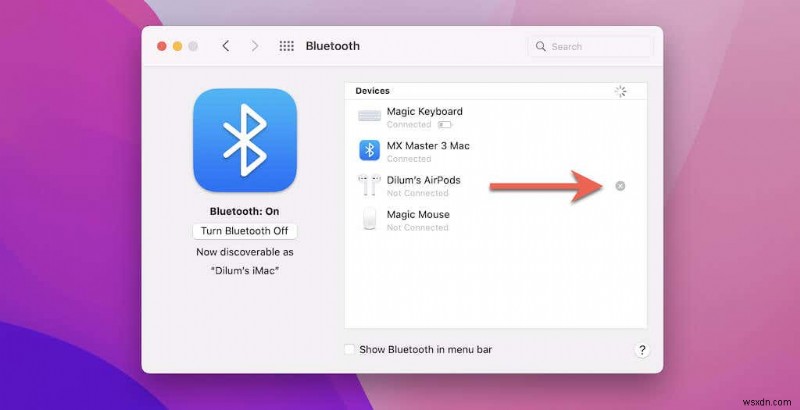Click Not Connected status under Dilum's AirPods
This screenshot has width=800, height=410.
pyautogui.click(x=417, y=193)
